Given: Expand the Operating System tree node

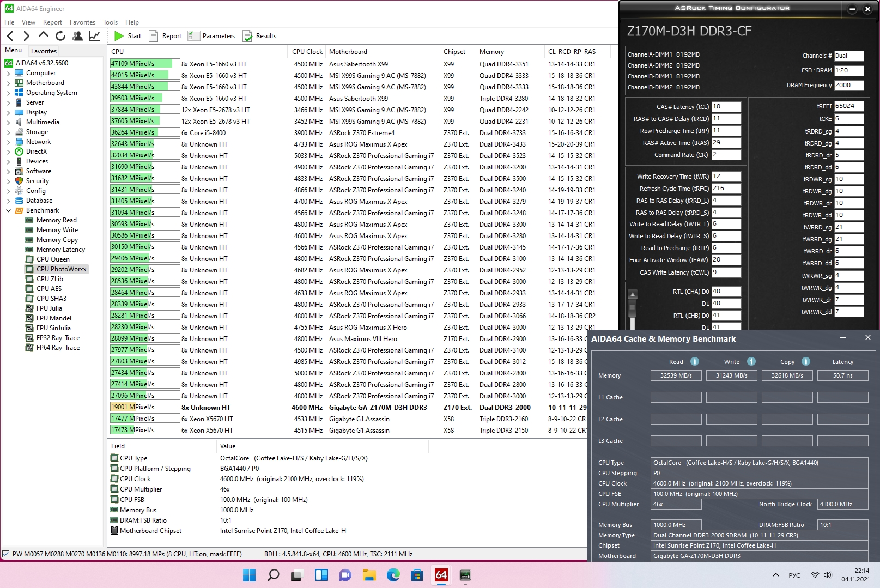Looking at the screenshot, I should pyautogui.click(x=8, y=93).
